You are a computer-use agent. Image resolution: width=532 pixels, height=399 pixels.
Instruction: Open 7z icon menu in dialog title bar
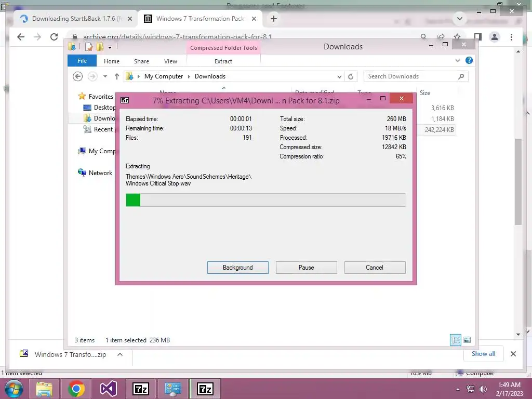tap(125, 100)
